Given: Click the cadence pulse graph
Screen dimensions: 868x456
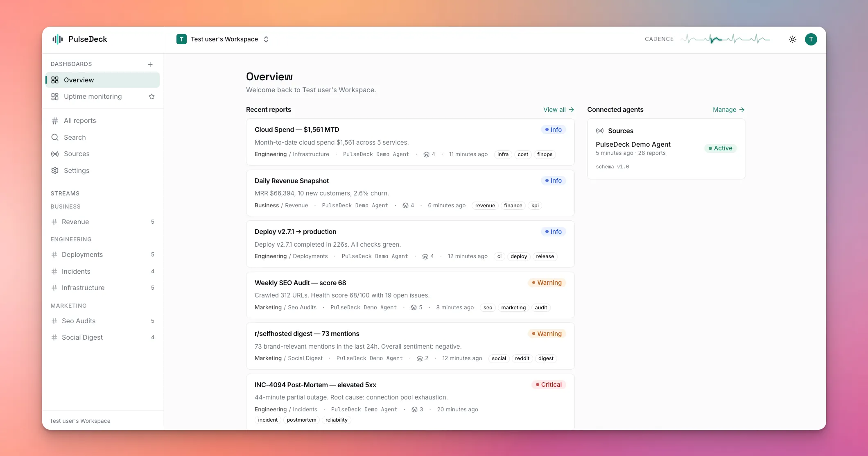Looking at the screenshot, I should [x=726, y=39].
